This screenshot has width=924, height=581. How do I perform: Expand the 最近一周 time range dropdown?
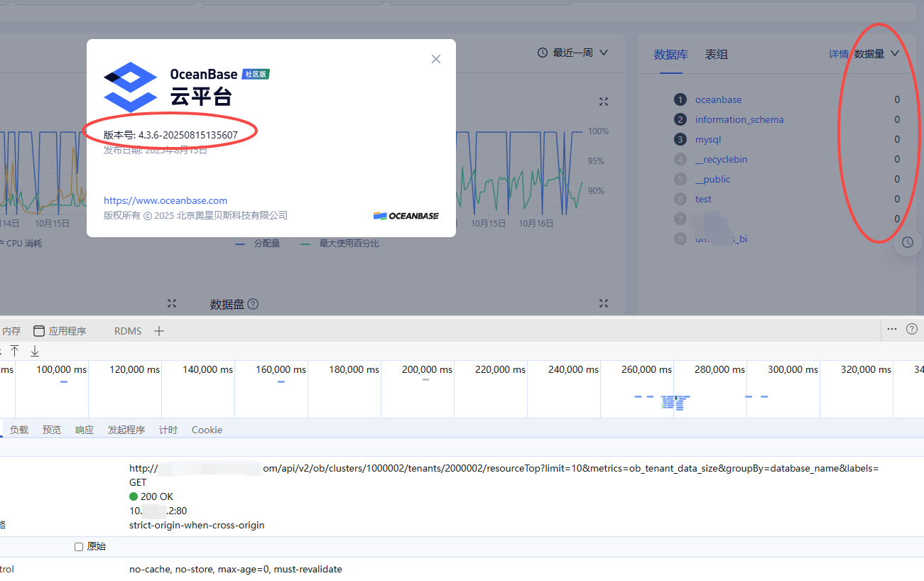572,53
